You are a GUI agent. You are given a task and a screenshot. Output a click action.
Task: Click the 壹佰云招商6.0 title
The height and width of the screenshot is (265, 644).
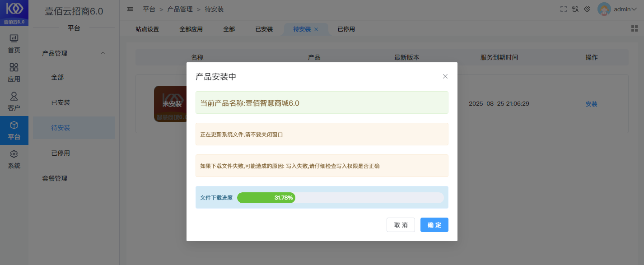74,12
